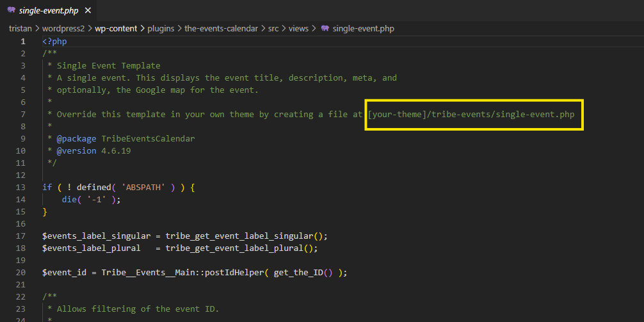
Task: Click the PHP icon in the breadcrumb
Action: click(x=325, y=28)
